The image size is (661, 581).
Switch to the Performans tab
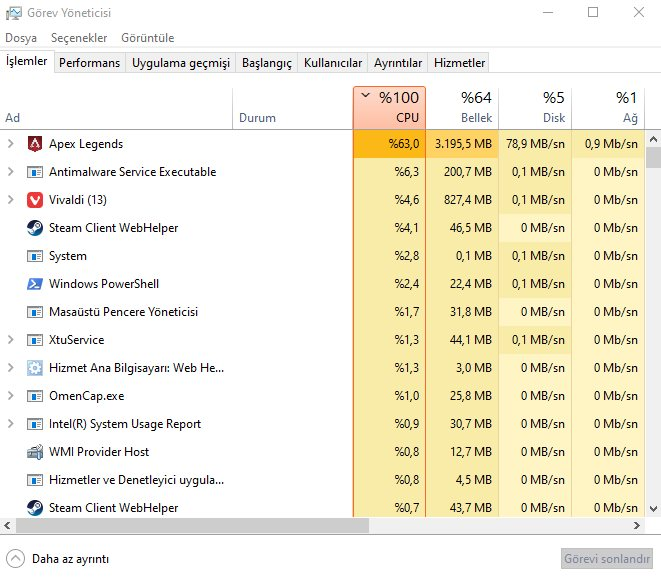(x=89, y=63)
